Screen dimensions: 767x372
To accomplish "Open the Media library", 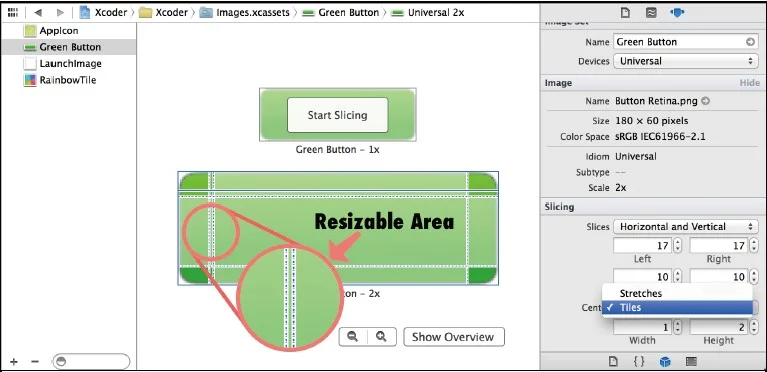I will coord(691,361).
